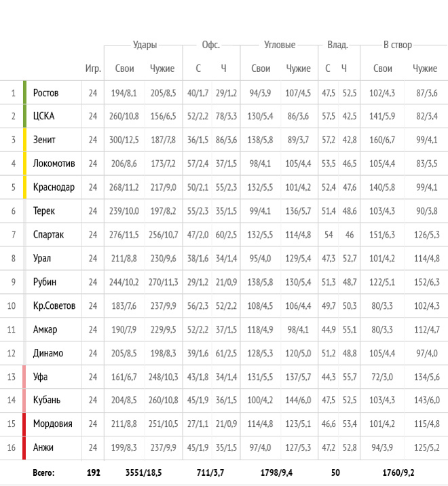448x486 pixels.
Task: Sort by the Угловые header
Action: (x=280, y=45)
